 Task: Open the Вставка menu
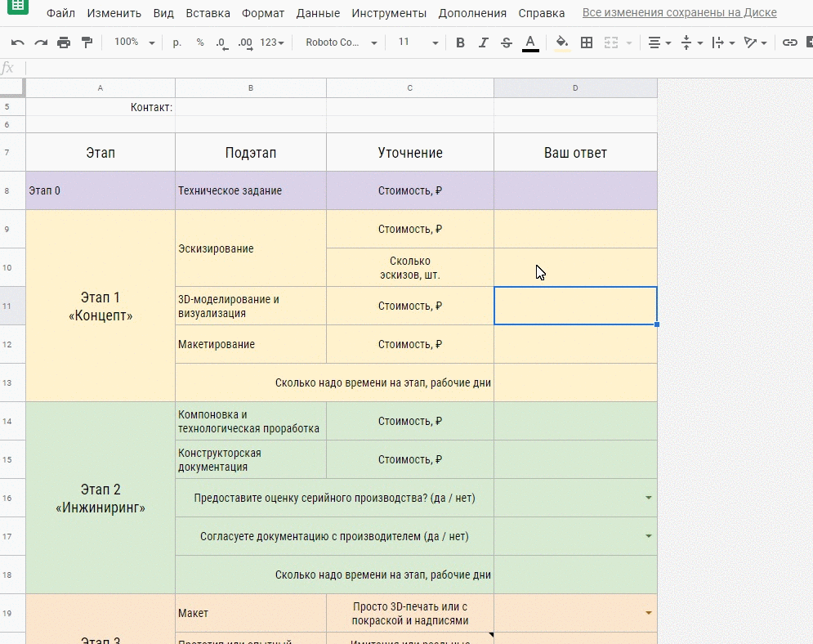208,13
